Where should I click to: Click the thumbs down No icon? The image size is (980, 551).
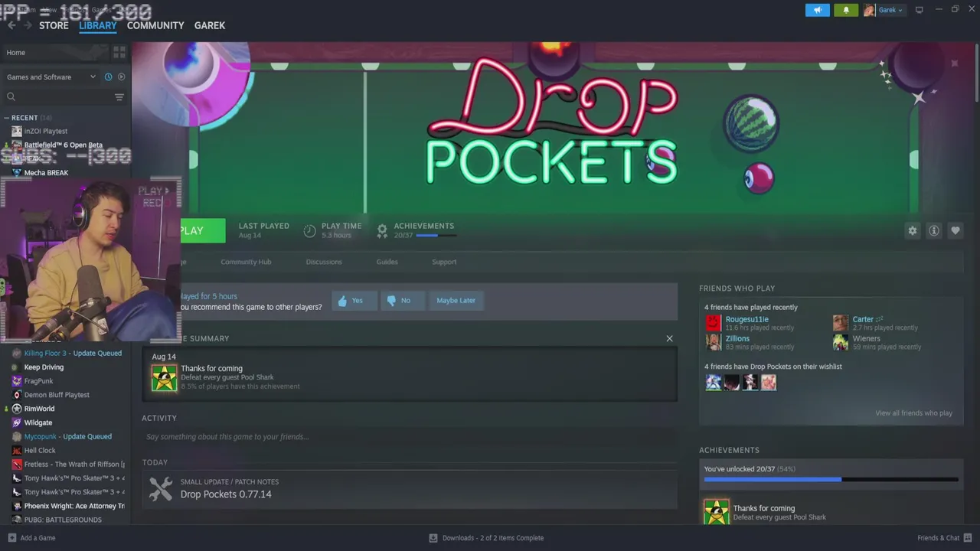[x=391, y=301]
